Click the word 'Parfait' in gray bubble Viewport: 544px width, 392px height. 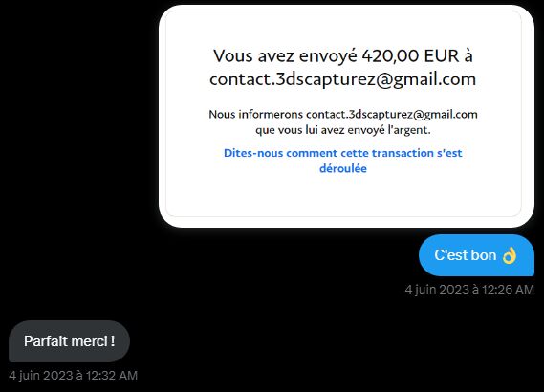point(47,341)
